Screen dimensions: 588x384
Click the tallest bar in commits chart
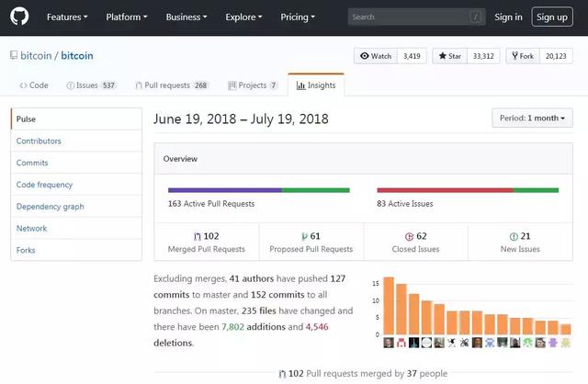(389, 306)
